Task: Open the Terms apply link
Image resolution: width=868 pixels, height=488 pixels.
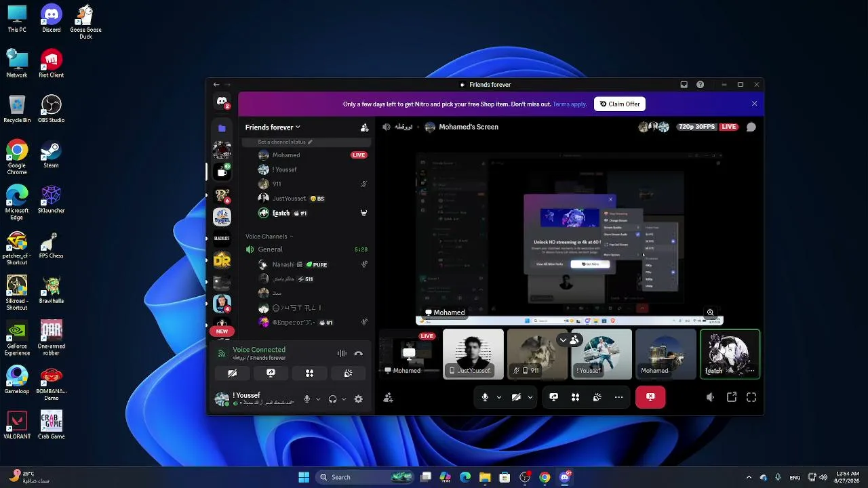Action: 570,104
